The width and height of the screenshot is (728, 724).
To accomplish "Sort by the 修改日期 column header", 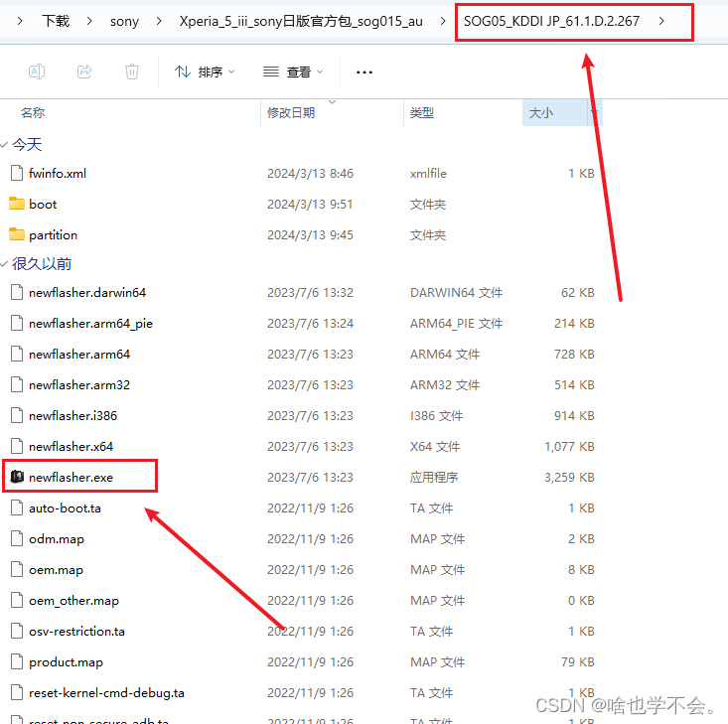I will point(291,113).
